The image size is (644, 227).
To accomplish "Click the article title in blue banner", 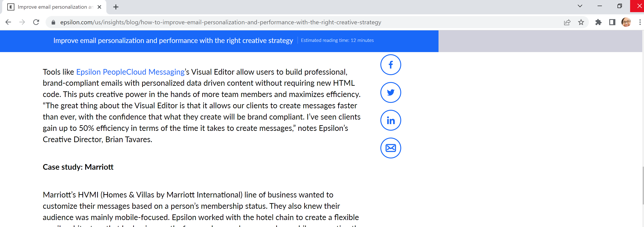I will tap(173, 41).
